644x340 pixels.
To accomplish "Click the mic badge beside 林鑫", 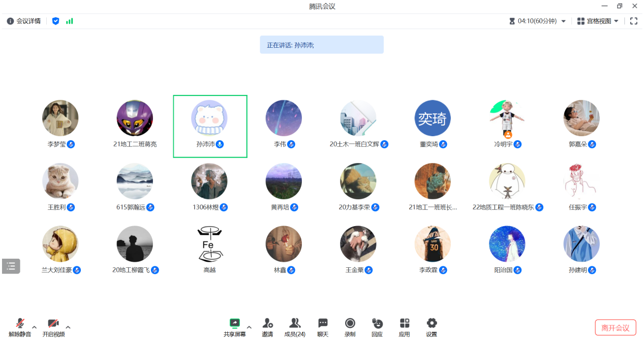I will pos(291,270).
